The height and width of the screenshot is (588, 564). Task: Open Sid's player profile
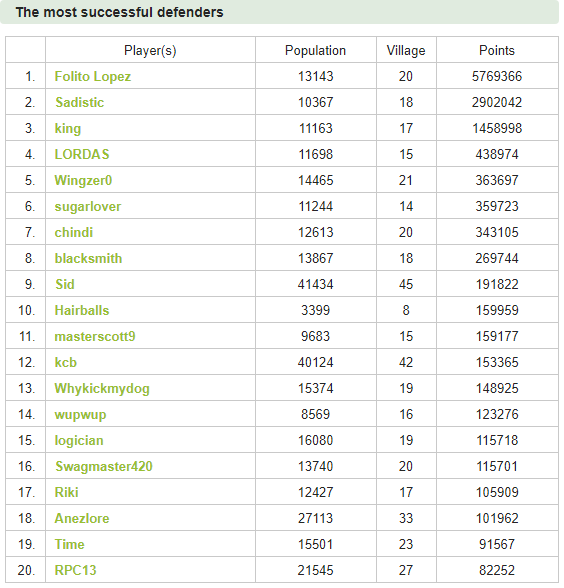(65, 284)
